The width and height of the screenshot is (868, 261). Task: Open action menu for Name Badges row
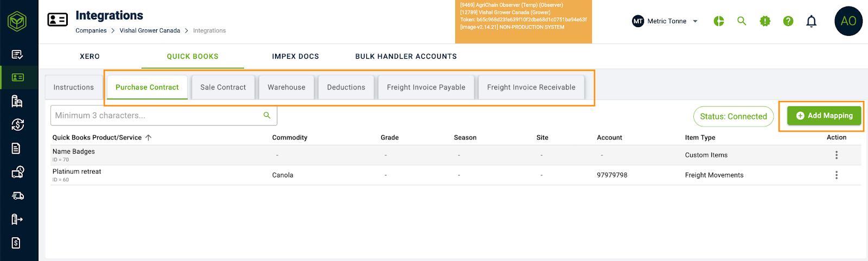point(837,155)
